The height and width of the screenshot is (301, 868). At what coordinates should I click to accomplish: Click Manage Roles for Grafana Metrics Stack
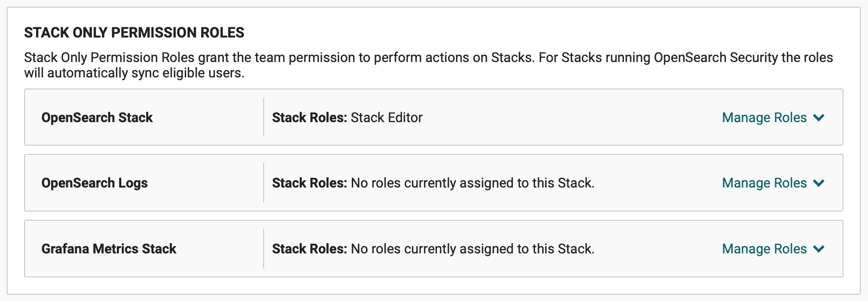pyautogui.click(x=764, y=249)
